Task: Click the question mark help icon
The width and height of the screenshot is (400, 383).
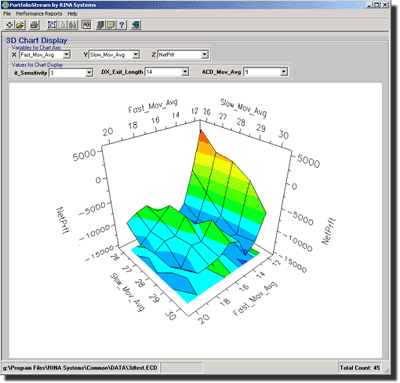Action: pos(122,25)
